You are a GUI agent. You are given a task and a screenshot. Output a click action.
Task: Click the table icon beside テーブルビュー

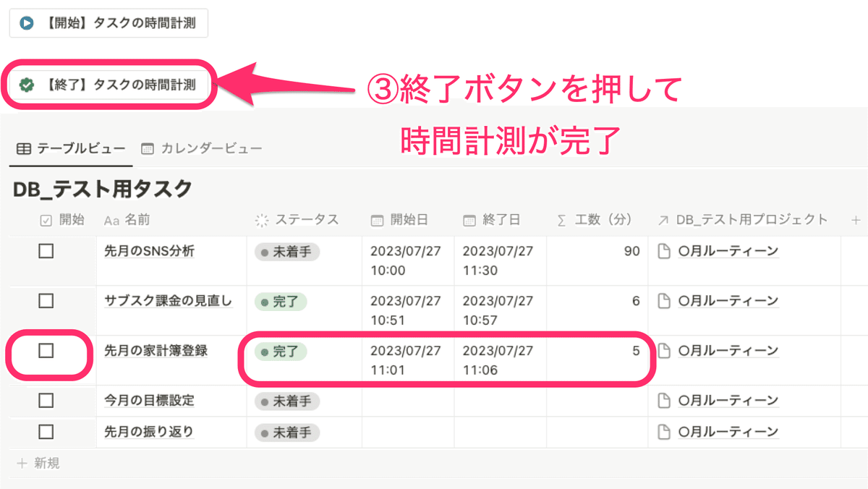point(23,148)
